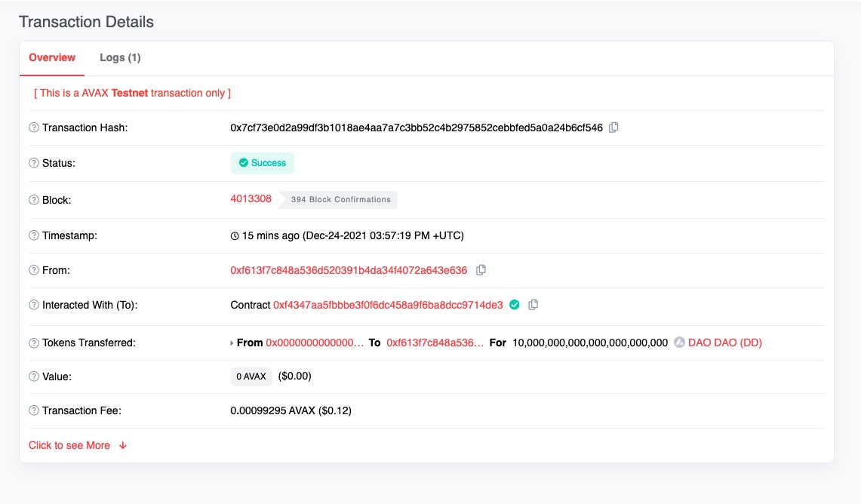Open the DAO DAO (DD) token link

pyautogui.click(x=725, y=343)
